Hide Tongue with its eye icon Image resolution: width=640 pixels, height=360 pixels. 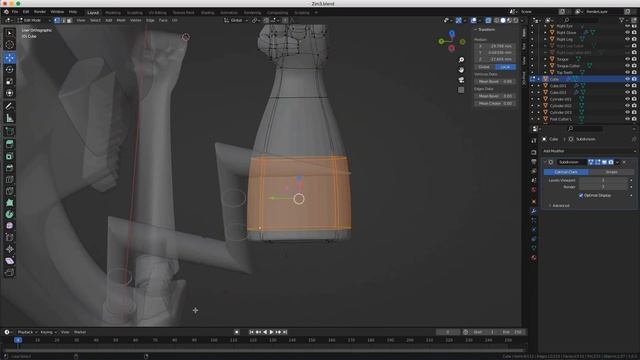pyautogui.click(x=627, y=59)
